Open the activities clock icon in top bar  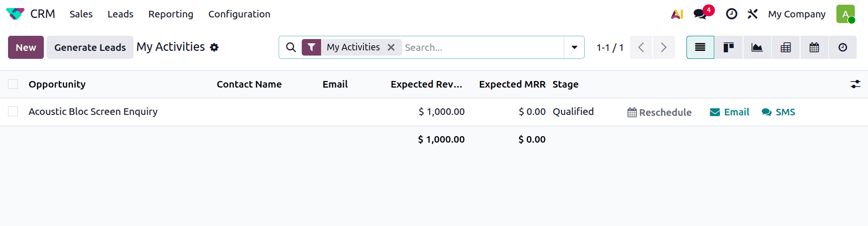[731, 14]
